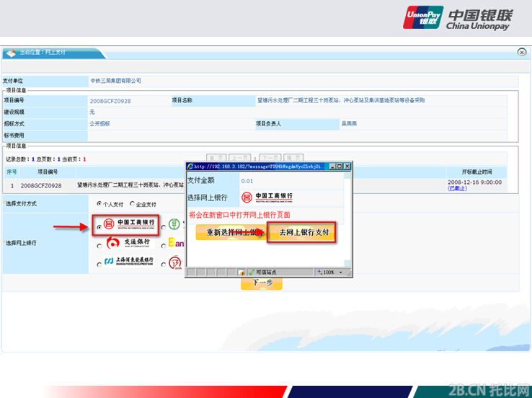This screenshot has width=532, height=398.
Task: Choose the Bank of Communications radio button
Action: [x=99, y=245]
